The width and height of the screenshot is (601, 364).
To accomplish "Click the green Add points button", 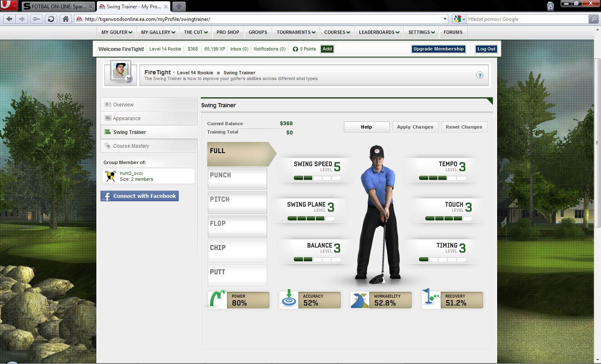I will [327, 49].
